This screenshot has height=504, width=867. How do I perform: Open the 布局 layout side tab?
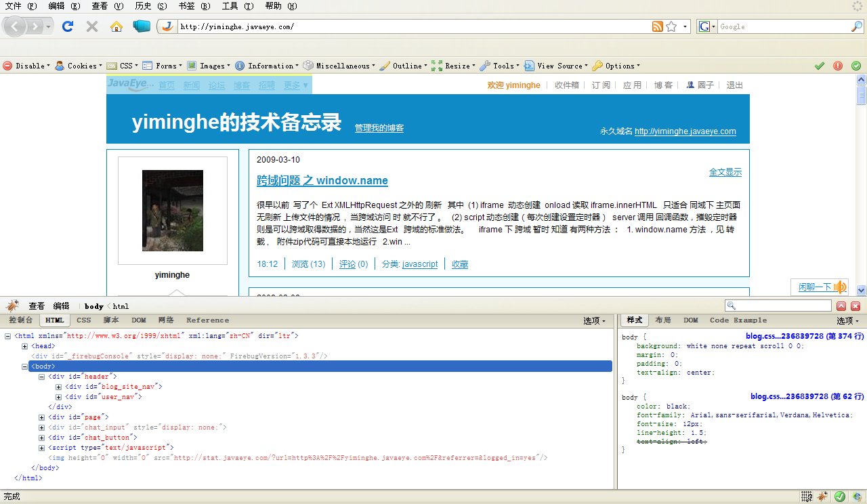[x=662, y=320]
